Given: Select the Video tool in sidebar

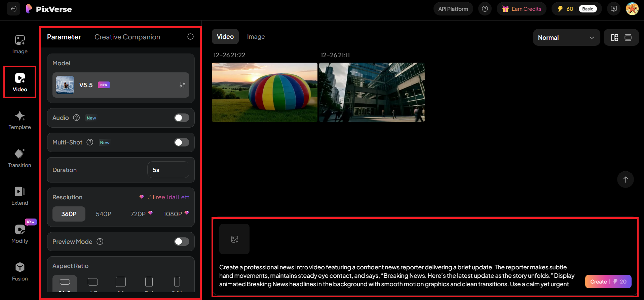Looking at the screenshot, I should tap(20, 82).
